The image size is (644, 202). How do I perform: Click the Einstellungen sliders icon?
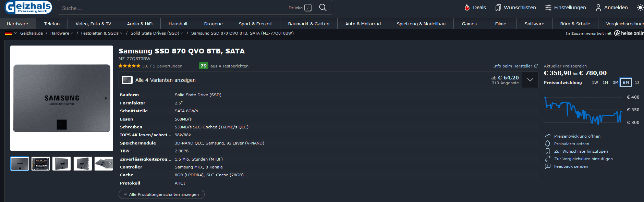(548, 8)
